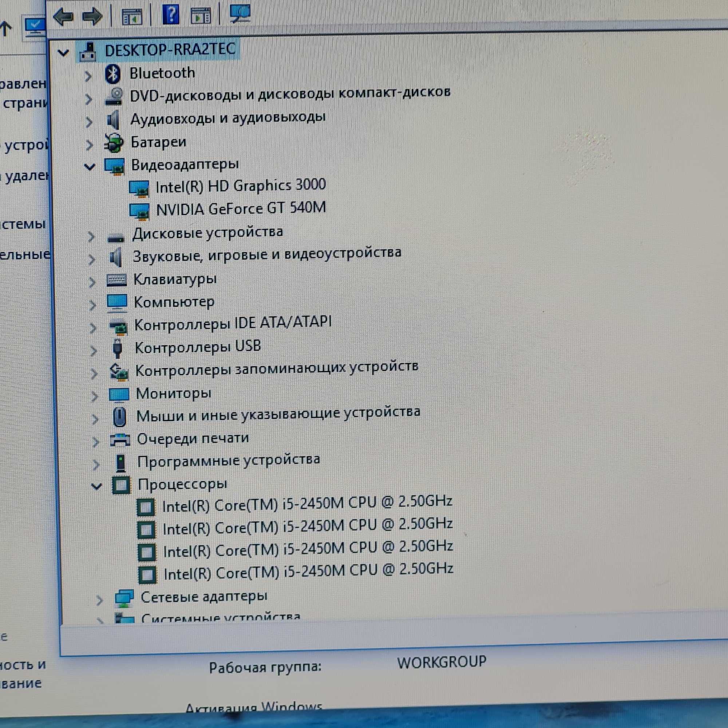The image size is (728, 728).
Task: Click the Back arrow toolbar icon
Action: 63,16
